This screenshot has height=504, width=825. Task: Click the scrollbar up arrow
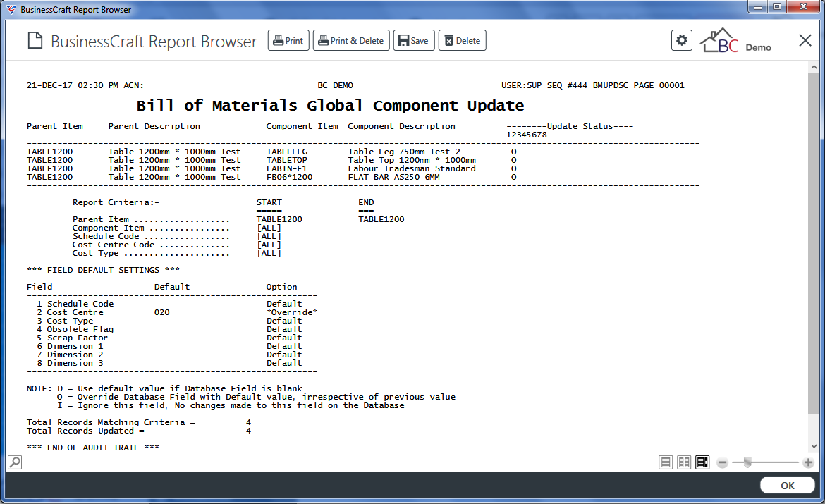pos(814,68)
